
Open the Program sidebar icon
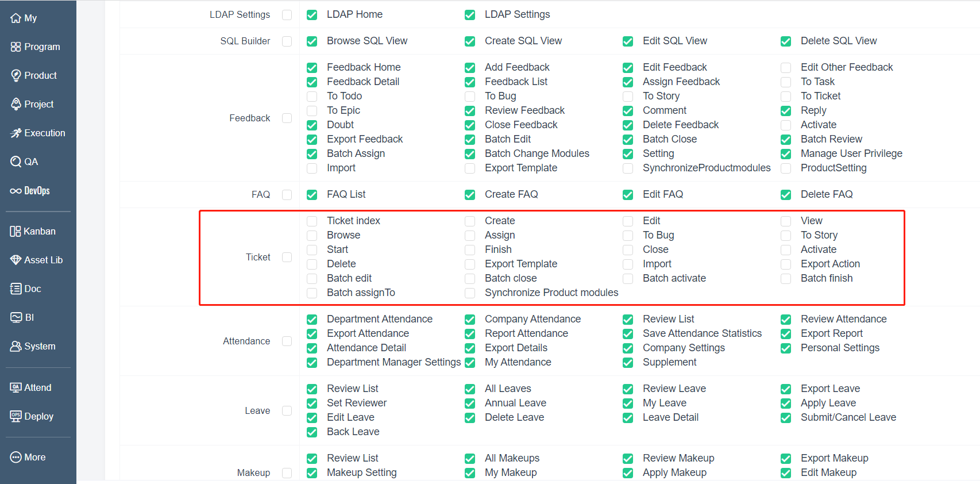16,47
